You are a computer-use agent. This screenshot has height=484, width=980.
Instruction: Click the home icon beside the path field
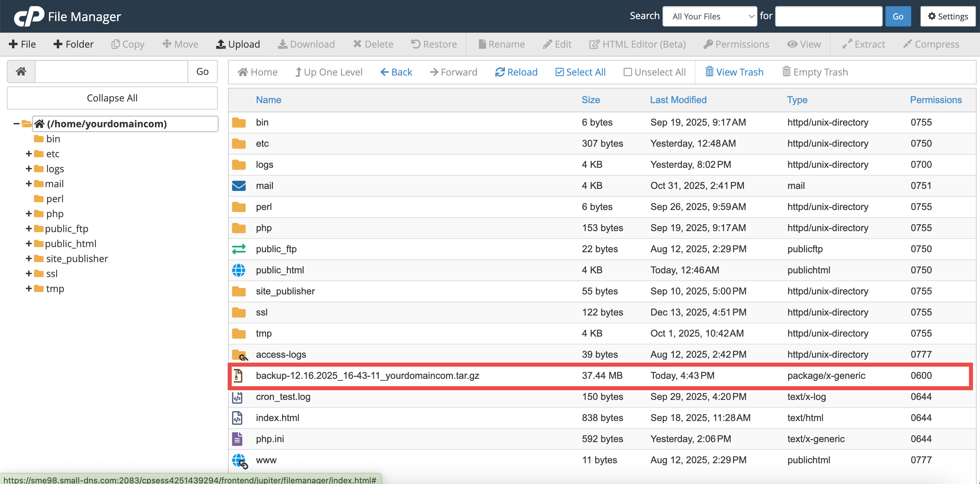[21, 71]
